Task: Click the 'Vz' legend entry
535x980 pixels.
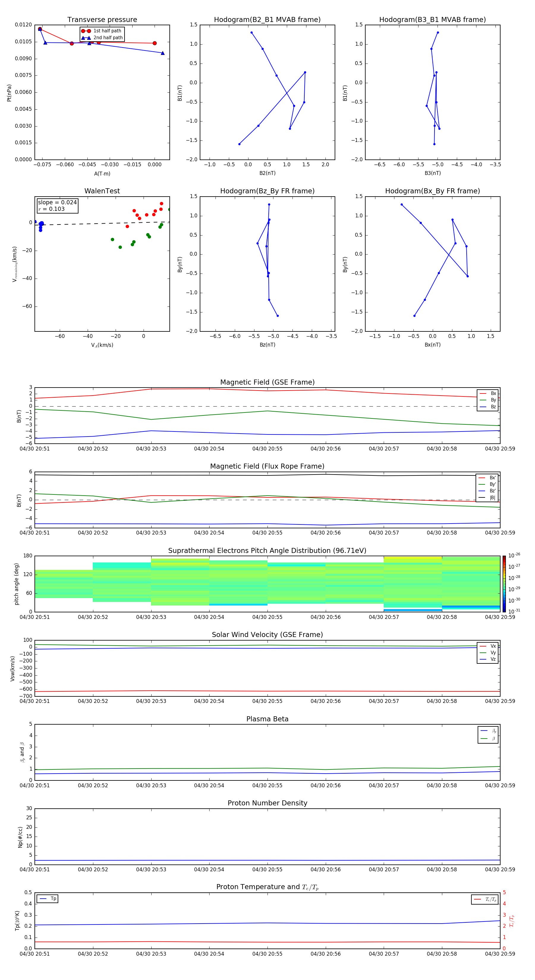Action: 488,659
